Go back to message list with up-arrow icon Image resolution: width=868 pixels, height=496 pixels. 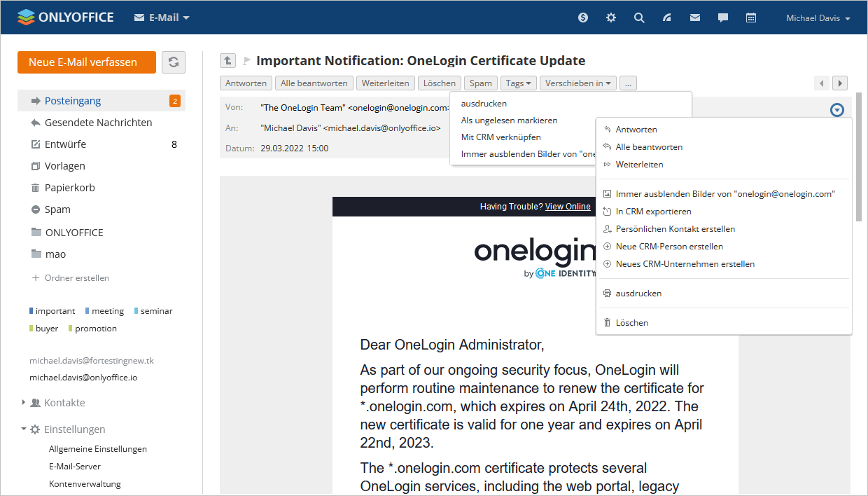point(227,61)
